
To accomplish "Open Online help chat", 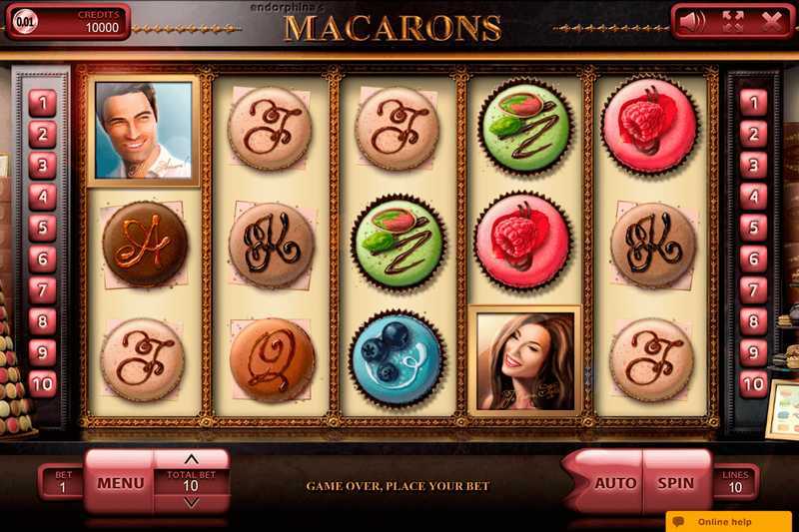I will click(729, 522).
